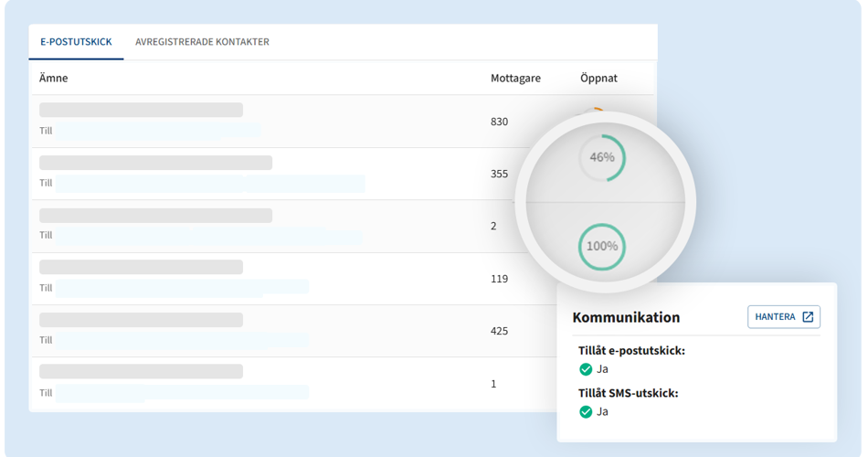Click the Tillåt SMS-utskick label

633,394
